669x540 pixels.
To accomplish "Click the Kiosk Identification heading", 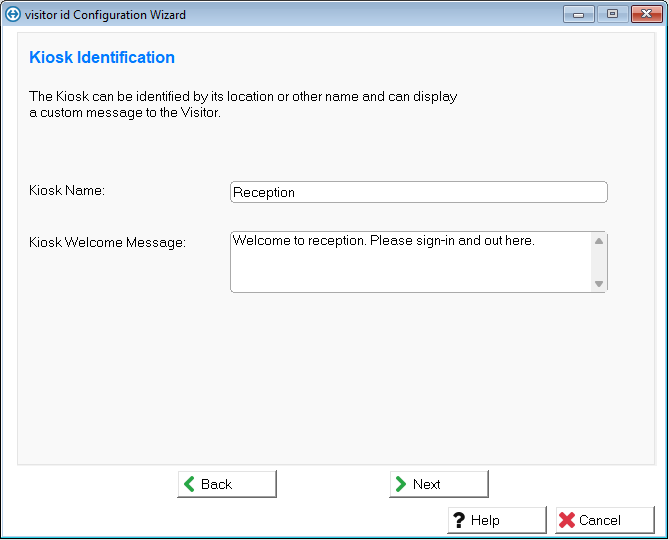I will pos(102,58).
